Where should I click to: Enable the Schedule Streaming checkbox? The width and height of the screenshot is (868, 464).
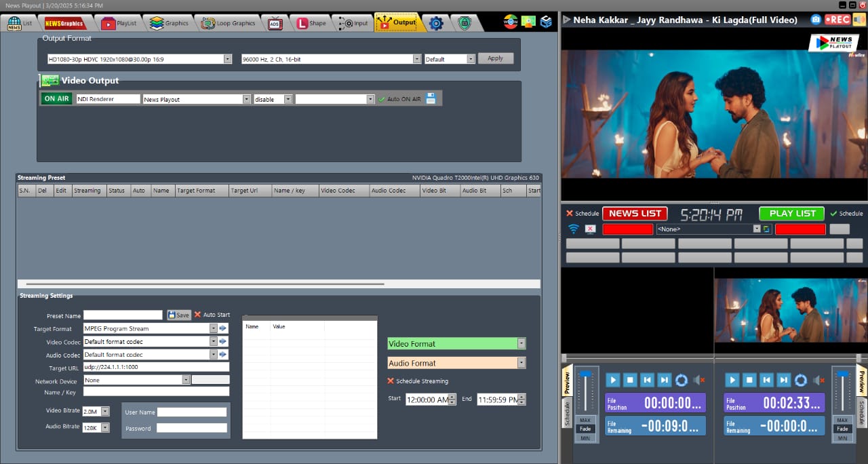point(391,381)
